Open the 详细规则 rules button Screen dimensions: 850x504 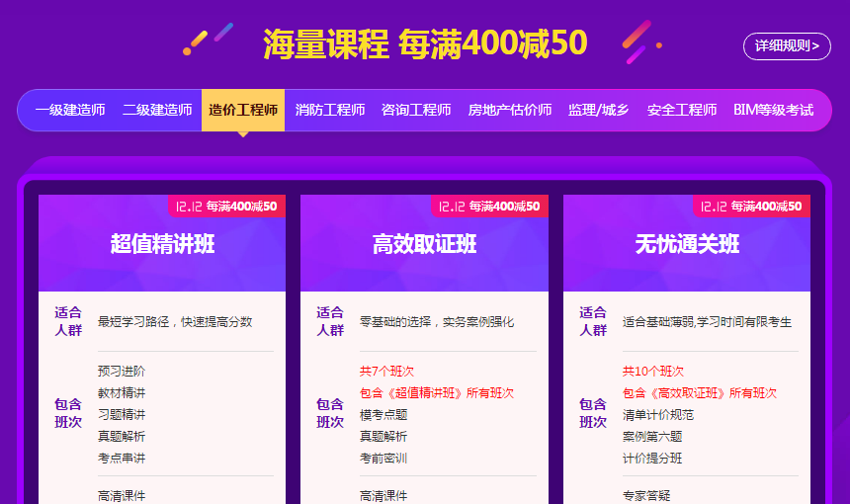(786, 45)
